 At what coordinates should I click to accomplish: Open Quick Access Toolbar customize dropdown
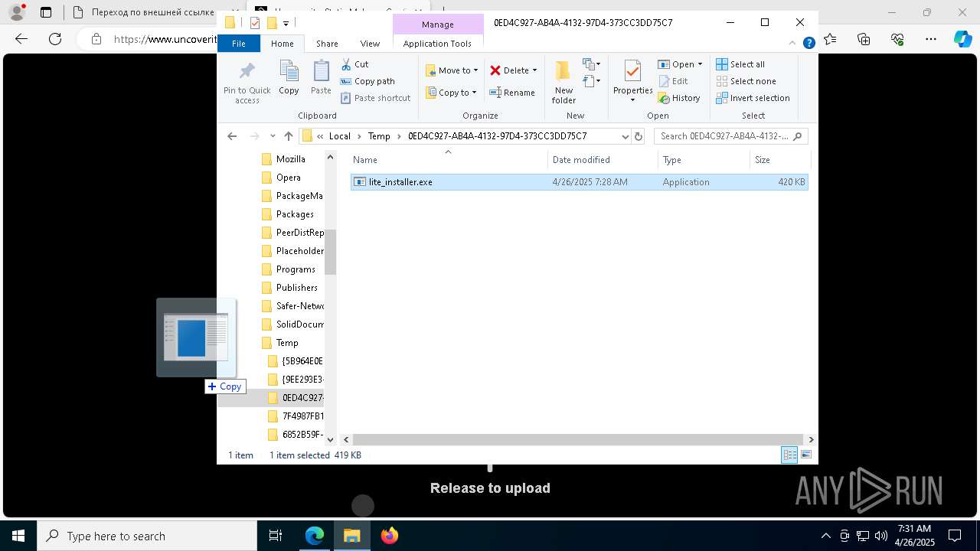(x=286, y=23)
